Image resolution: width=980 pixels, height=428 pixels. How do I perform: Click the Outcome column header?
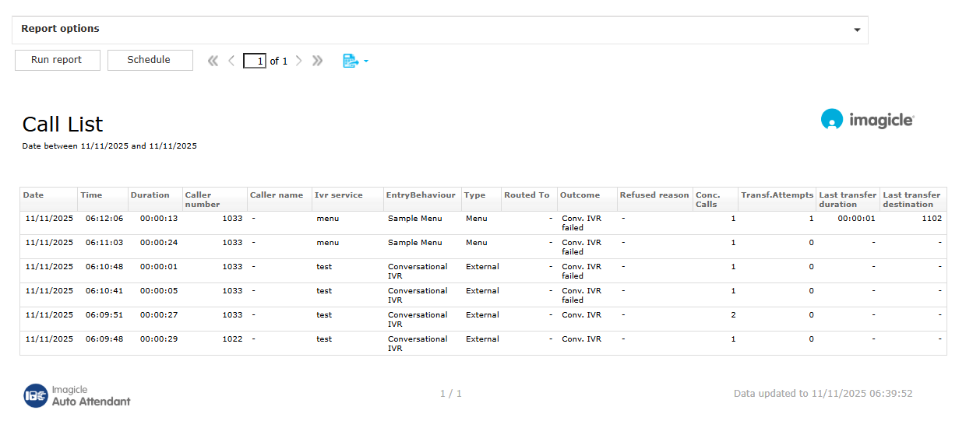(580, 195)
